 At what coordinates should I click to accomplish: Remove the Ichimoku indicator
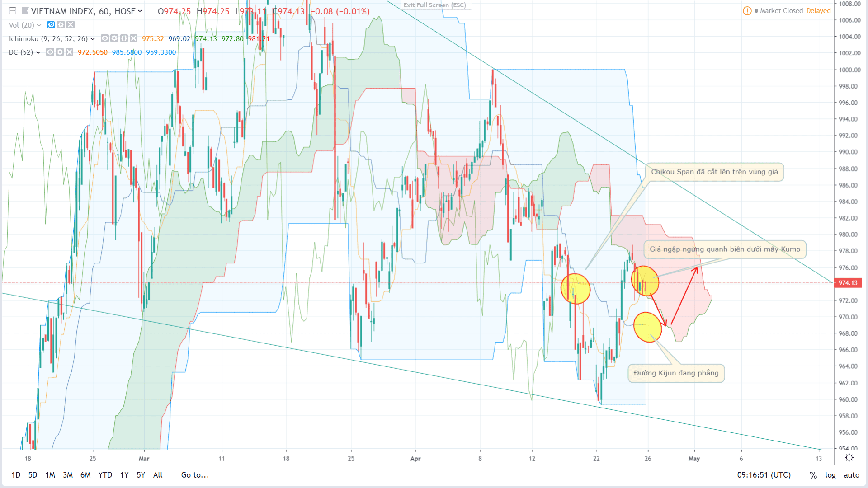coord(133,38)
